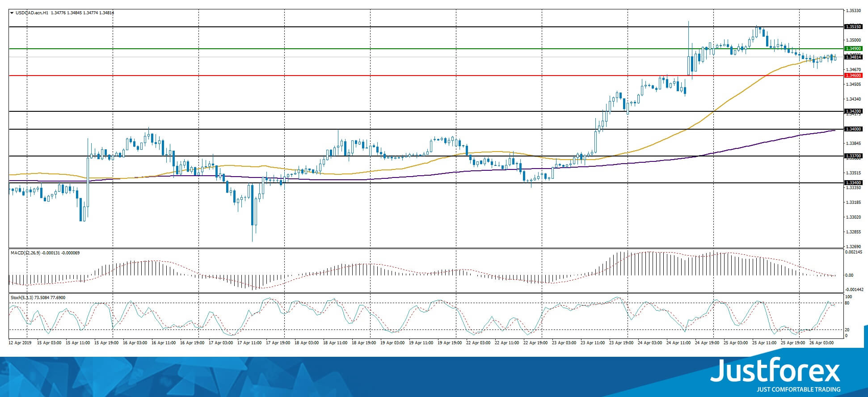Click the 1.33700 price level label
This screenshot has height=397, width=868.
point(853,156)
